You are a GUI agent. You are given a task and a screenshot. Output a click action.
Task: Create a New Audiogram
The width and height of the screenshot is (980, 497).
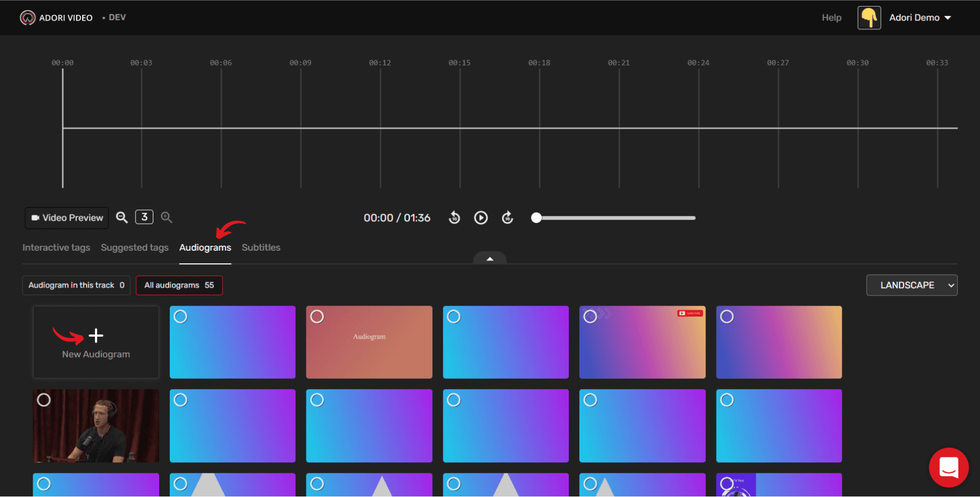pyautogui.click(x=96, y=342)
